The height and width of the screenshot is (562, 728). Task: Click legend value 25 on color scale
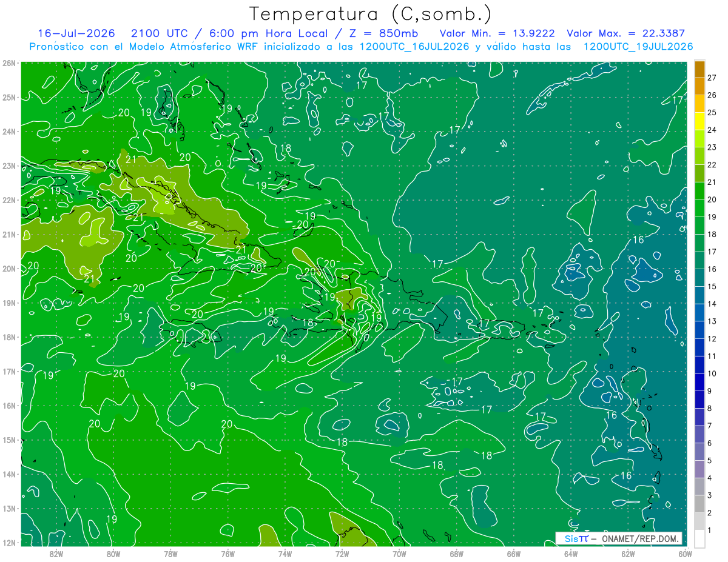point(712,113)
